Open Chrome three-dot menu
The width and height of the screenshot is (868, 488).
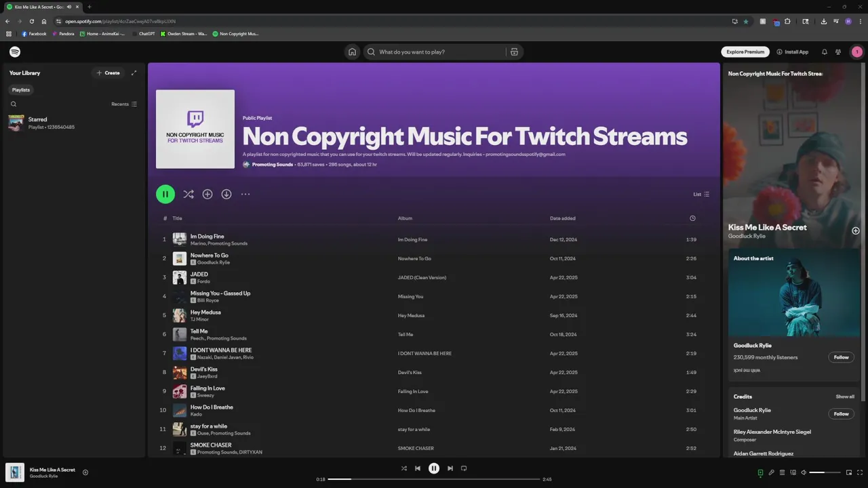(x=859, y=21)
